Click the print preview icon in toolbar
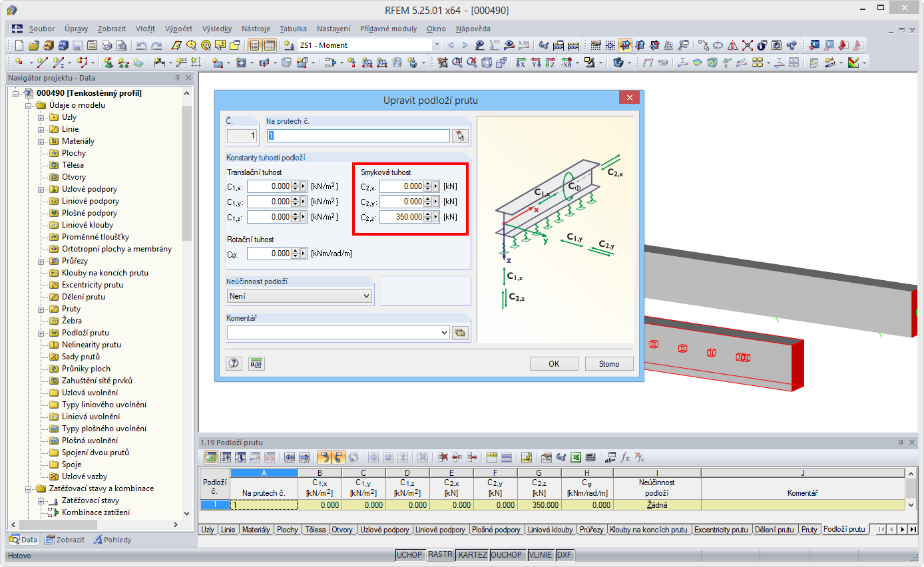Image resolution: width=924 pixels, height=567 pixels. (x=121, y=45)
